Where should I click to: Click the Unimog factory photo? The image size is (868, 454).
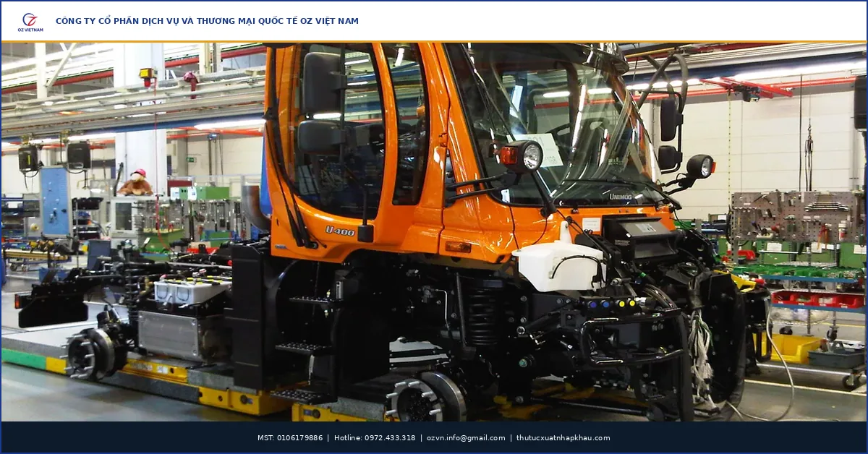coord(434,232)
